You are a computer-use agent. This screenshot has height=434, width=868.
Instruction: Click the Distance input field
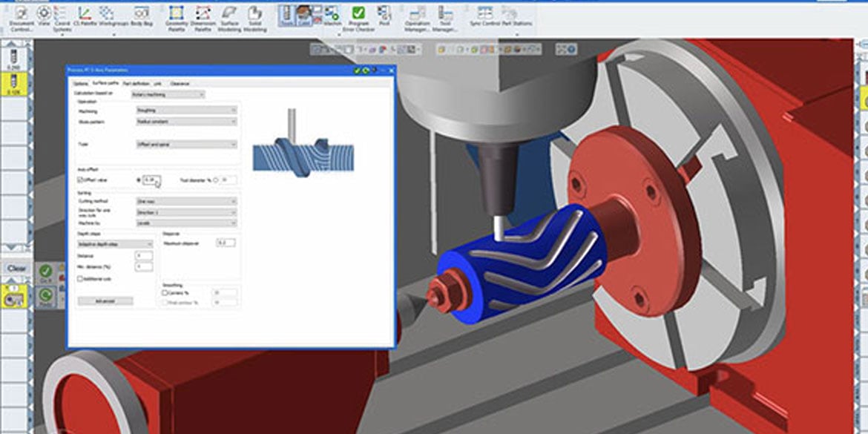pos(144,256)
